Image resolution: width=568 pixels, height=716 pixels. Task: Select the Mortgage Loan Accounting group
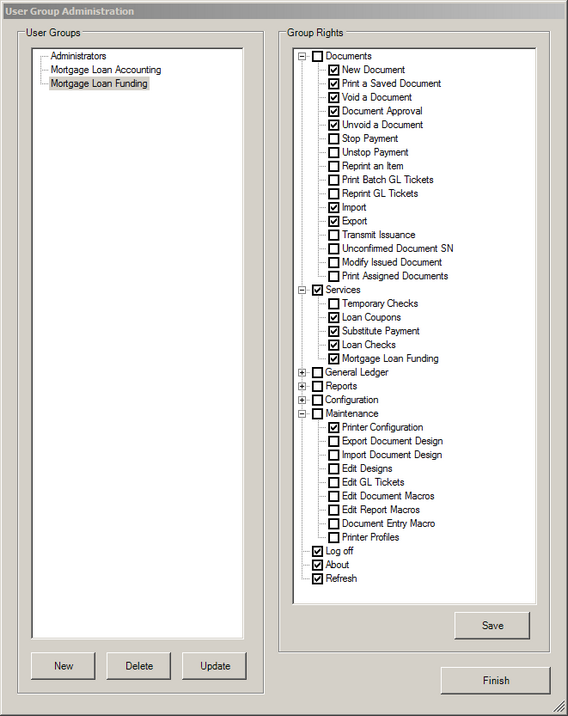pyautogui.click(x=106, y=69)
